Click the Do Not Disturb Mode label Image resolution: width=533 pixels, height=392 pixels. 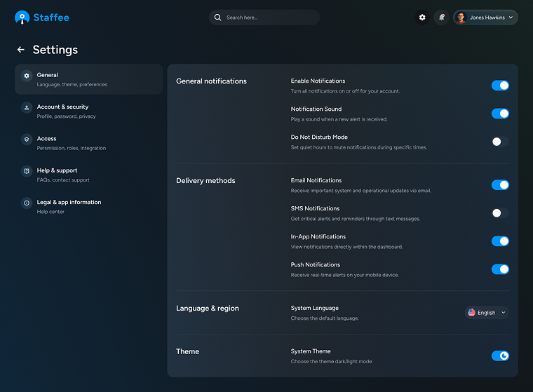319,137
